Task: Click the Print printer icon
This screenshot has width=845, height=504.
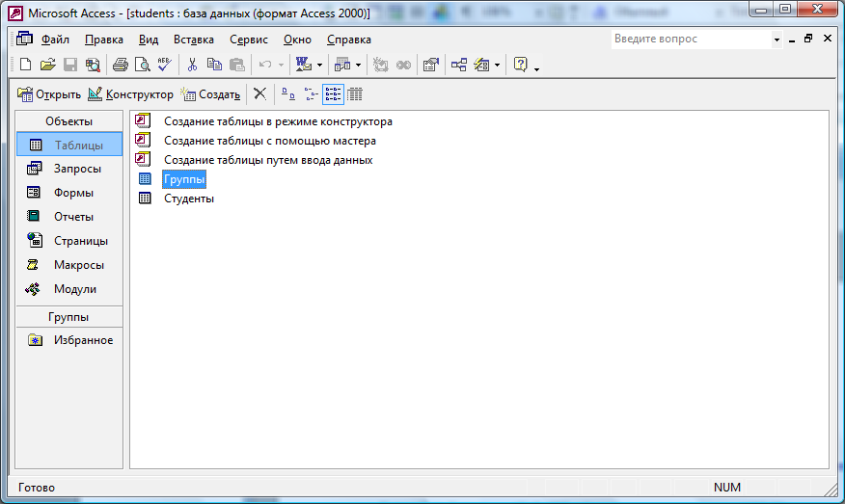Action: click(121, 65)
